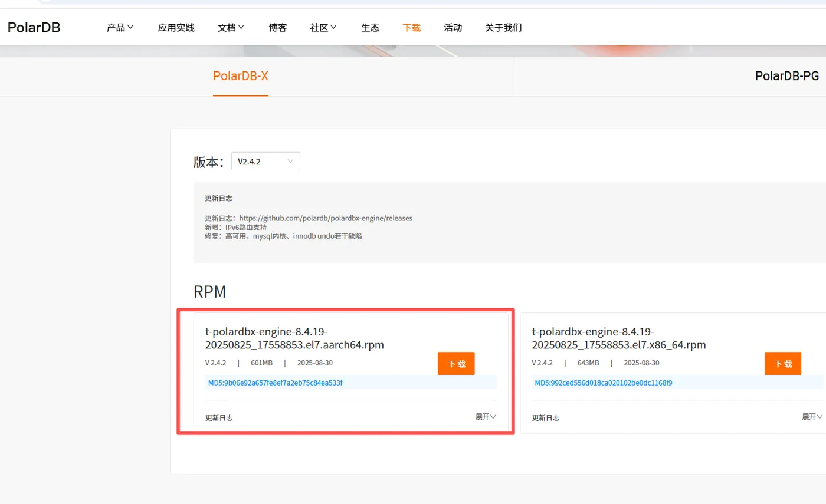Open the 生态 nav item
Image resolution: width=826 pixels, height=504 pixels.
coord(371,27)
